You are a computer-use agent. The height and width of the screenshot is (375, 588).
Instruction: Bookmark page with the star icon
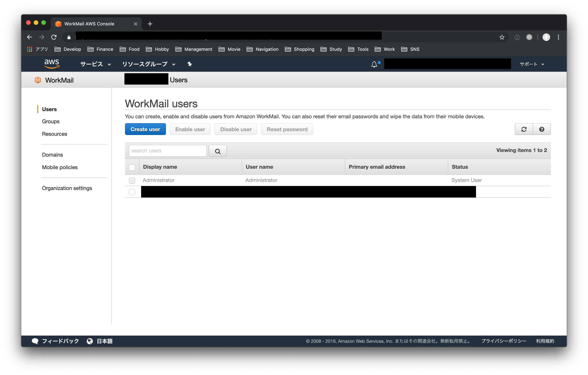502,37
